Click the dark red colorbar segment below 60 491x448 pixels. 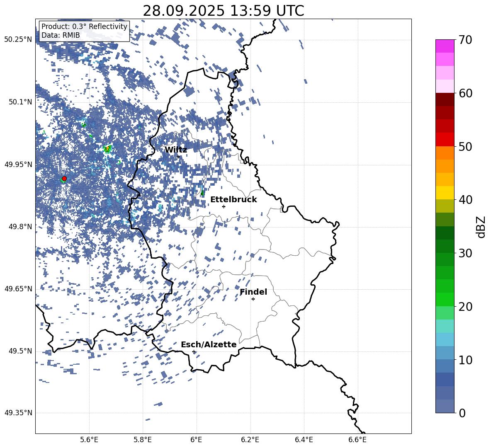point(445,100)
